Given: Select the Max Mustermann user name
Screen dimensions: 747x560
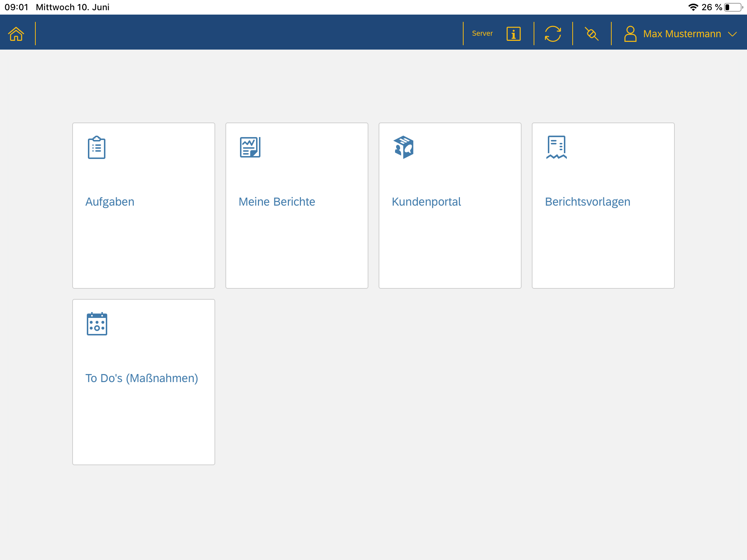Looking at the screenshot, I should (x=682, y=34).
